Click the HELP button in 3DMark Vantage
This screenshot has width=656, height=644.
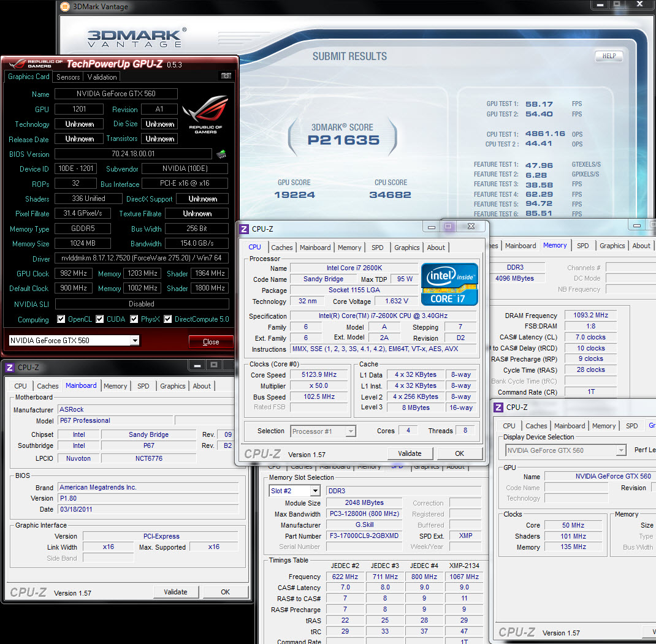609,56
